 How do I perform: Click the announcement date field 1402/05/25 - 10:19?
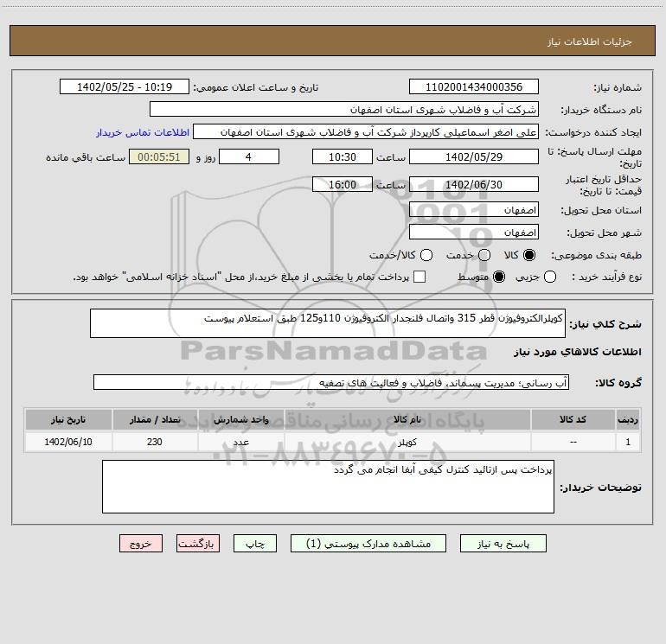(x=125, y=87)
